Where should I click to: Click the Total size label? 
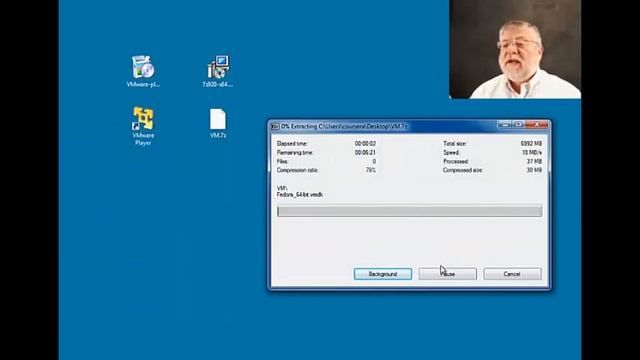[455, 144]
